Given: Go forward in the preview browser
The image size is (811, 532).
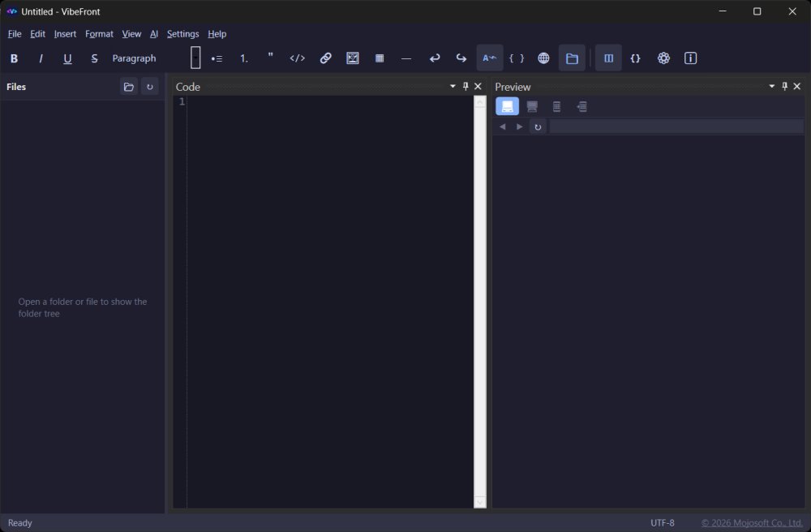Looking at the screenshot, I should (x=519, y=127).
